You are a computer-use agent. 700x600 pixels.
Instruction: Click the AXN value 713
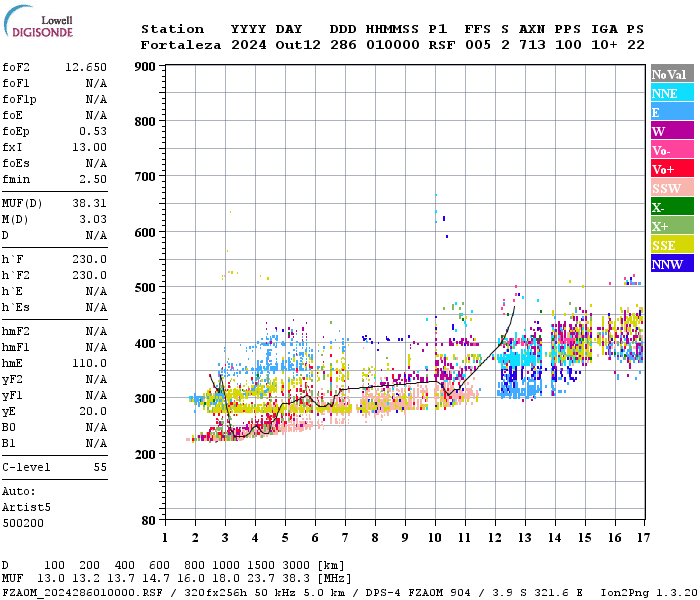tap(532, 45)
